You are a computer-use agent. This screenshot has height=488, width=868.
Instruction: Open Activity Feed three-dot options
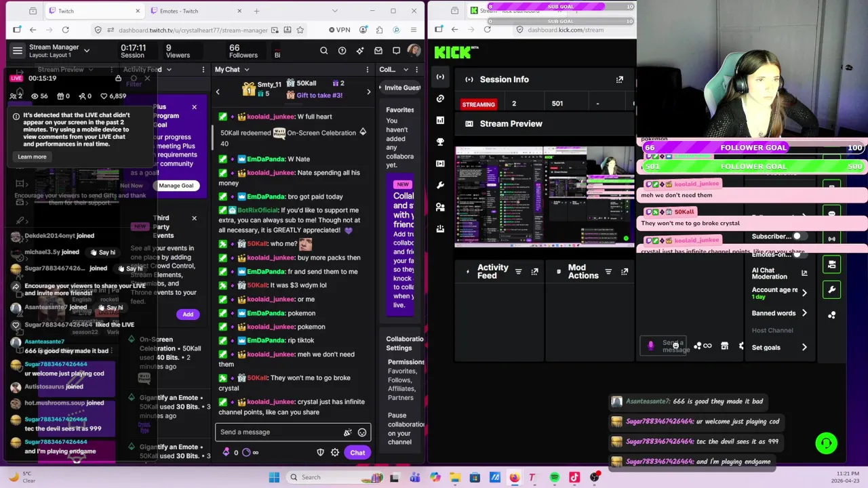point(203,69)
